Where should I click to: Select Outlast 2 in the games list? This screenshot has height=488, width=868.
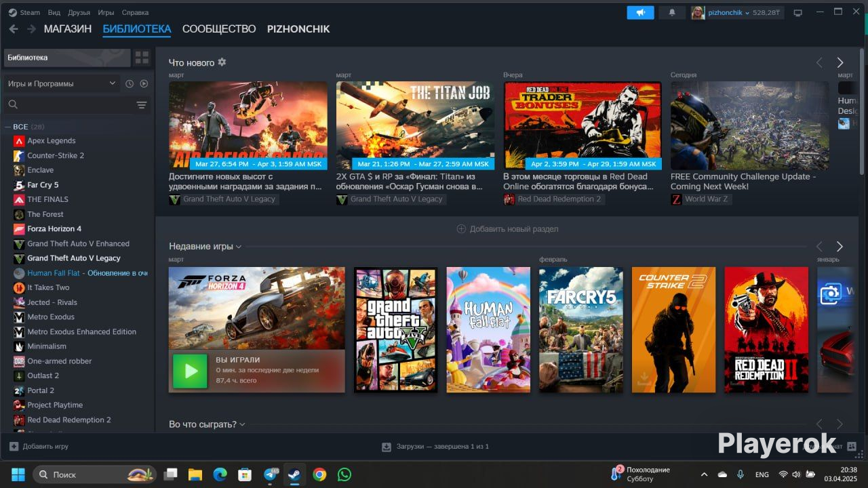pyautogui.click(x=43, y=375)
